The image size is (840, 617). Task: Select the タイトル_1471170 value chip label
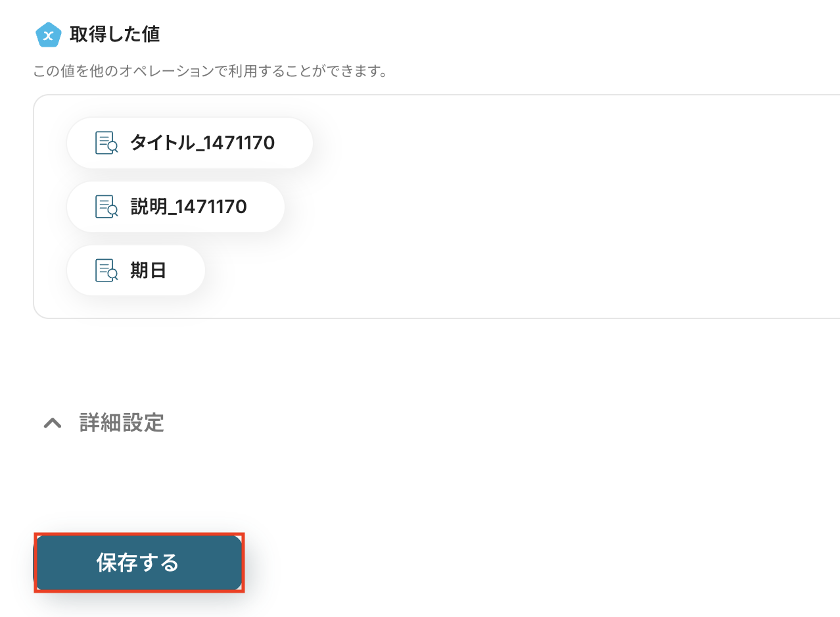[202, 143]
